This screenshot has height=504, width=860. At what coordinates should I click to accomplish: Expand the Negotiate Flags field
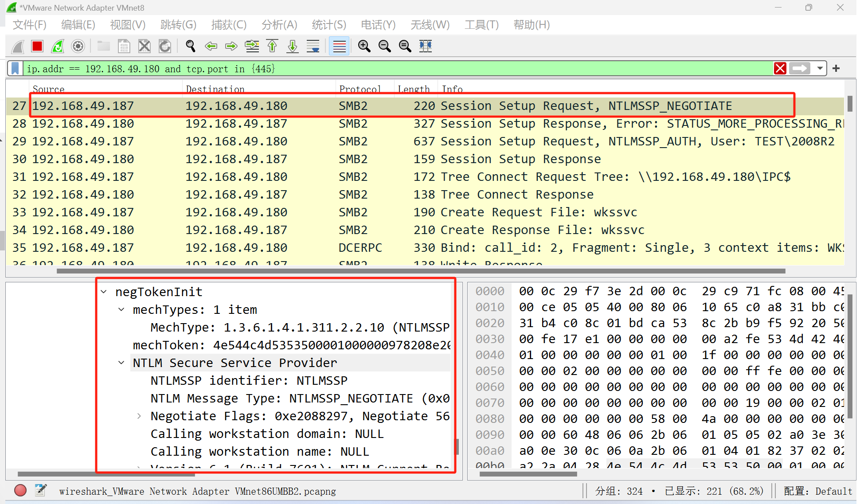139,416
